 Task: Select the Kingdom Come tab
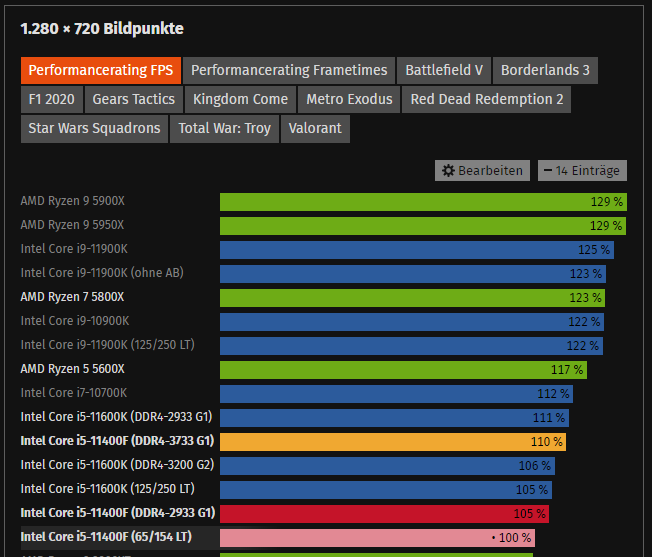point(240,99)
